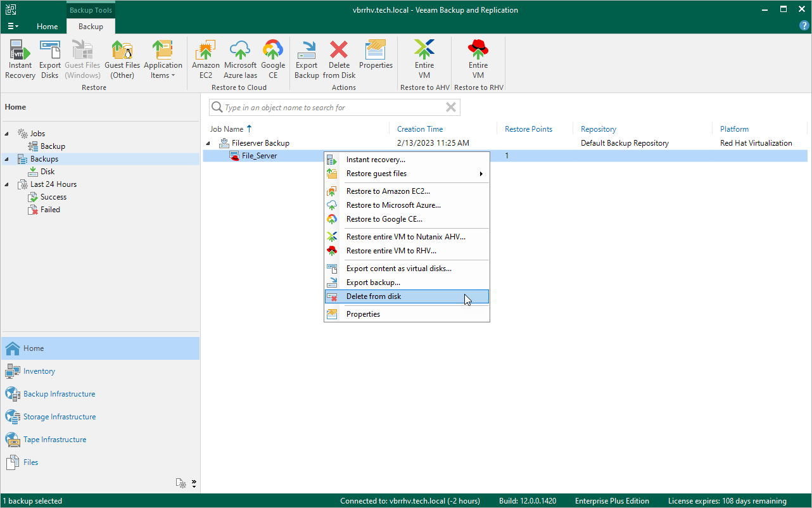Open Properties from the context menu
Screen dimensions: 812x508
407,314
